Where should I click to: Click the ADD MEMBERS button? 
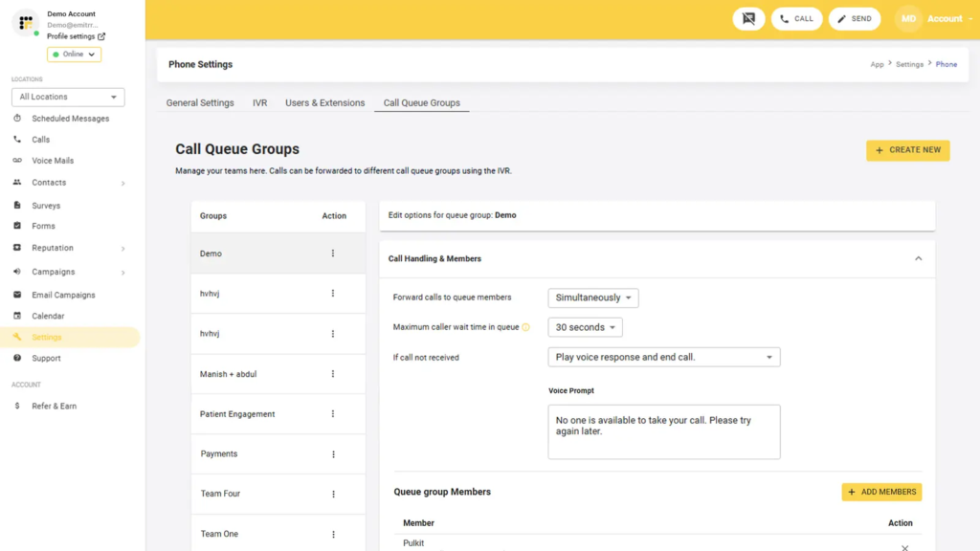pyautogui.click(x=881, y=492)
